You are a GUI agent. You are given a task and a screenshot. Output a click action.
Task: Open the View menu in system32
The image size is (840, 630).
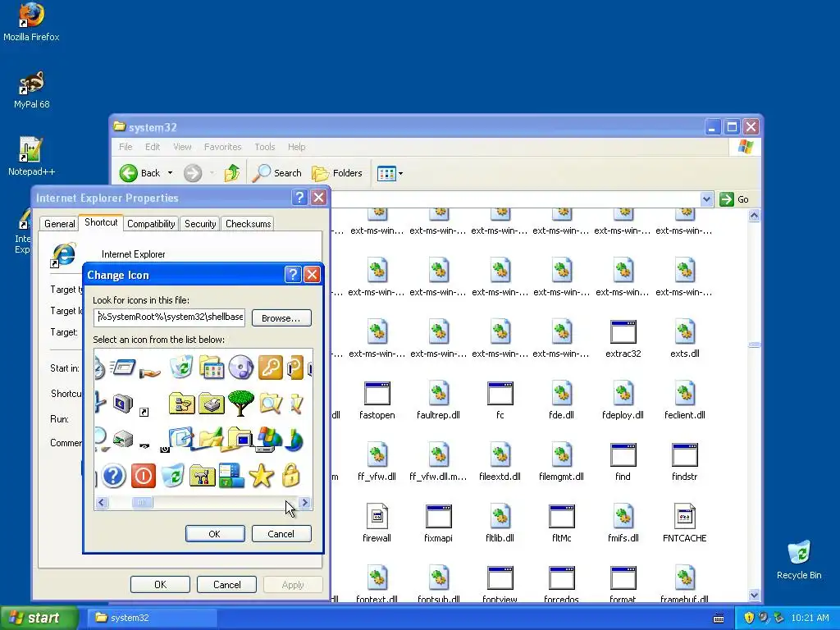[182, 147]
